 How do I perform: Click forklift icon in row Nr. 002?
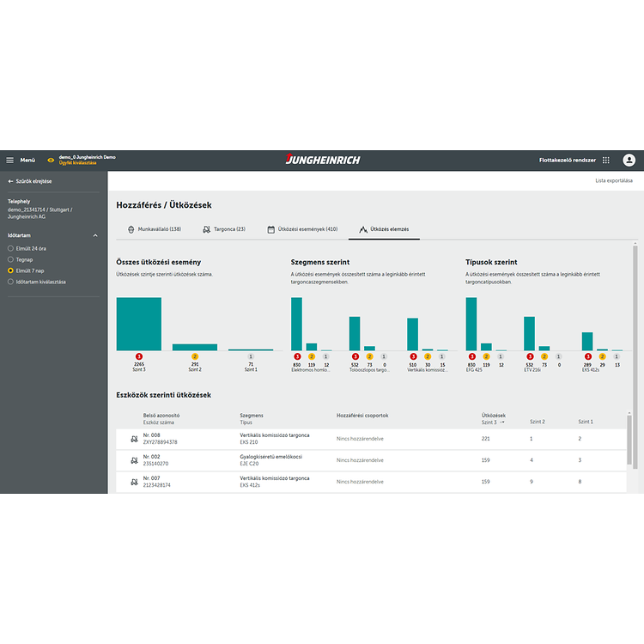click(x=133, y=460)
